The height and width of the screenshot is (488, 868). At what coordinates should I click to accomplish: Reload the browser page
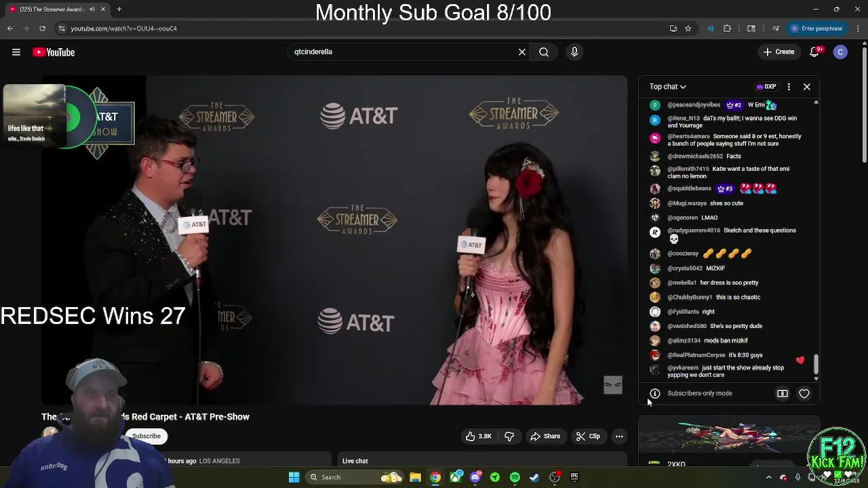click(x=42, y=28)
